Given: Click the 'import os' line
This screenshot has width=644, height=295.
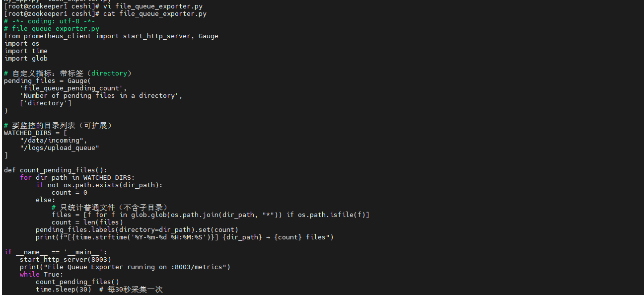Looking at the screenshot, I should pos(21,43).
